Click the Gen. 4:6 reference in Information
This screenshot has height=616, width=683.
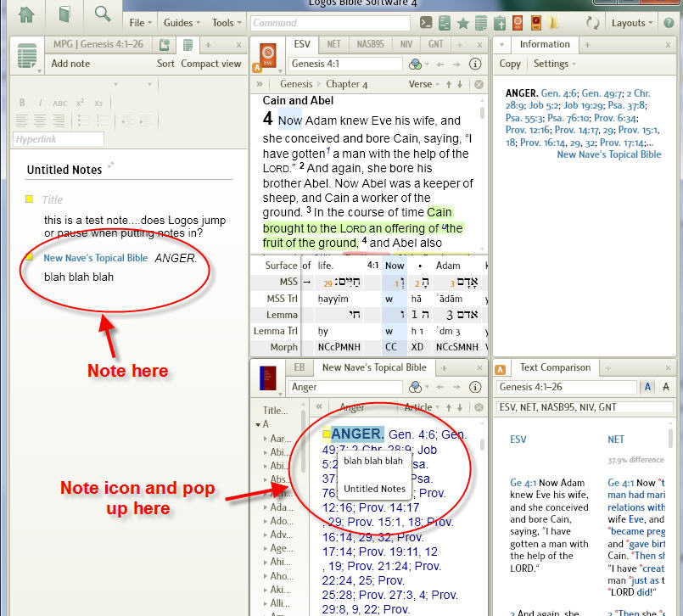(559, 93)
